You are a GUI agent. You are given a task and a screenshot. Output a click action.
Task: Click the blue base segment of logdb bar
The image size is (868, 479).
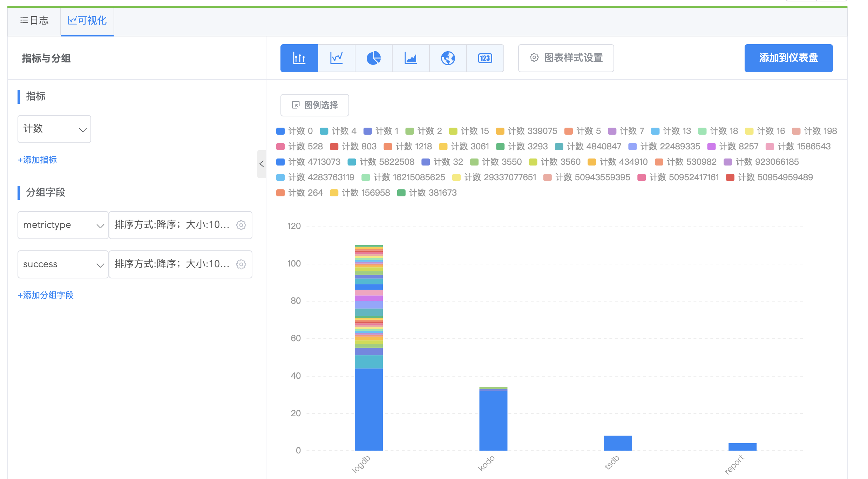pos(369,410)
